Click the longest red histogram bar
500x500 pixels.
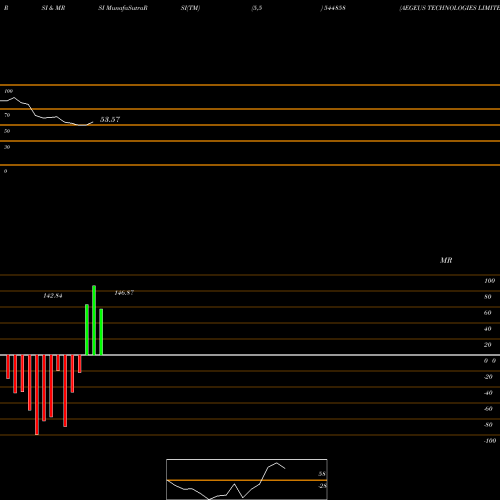(37, 395)
